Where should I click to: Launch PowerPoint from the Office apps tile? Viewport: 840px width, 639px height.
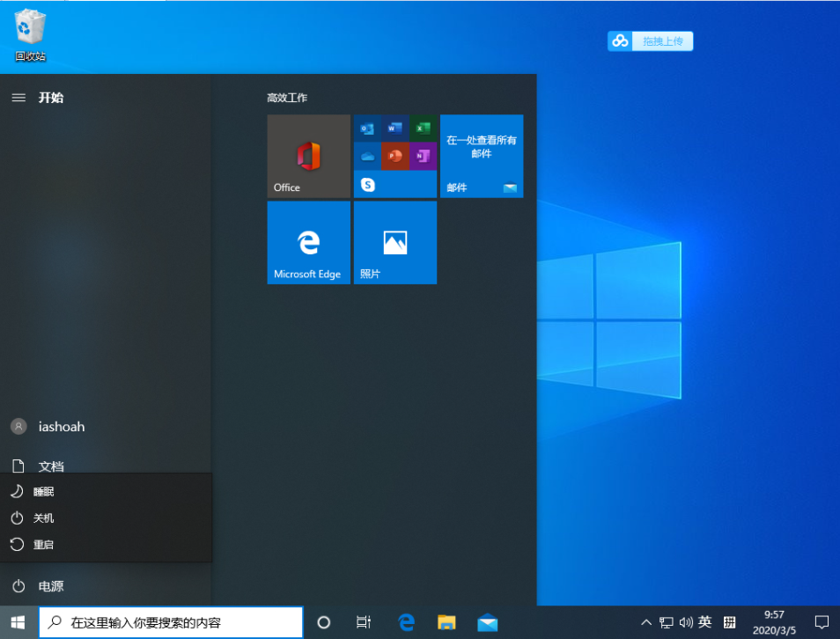tap(394, 156)
